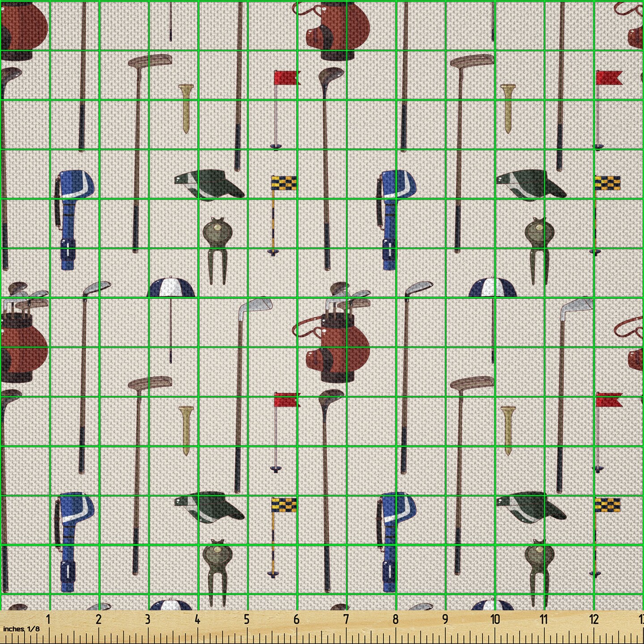This screenshot has height=644, width=644.
Task: Click the number 6 on the ruler
Action: pos(296,619)
